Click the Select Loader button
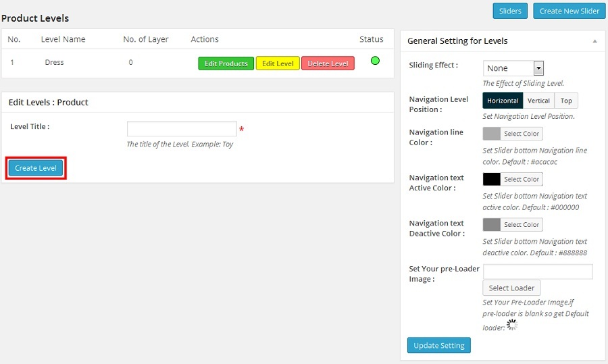Screen dimensions: 608x364 point(511,288)
